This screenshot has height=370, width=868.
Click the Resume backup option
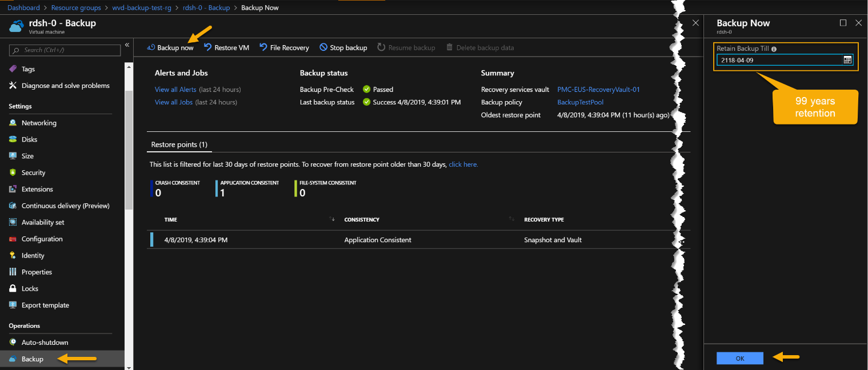point(406,48)
